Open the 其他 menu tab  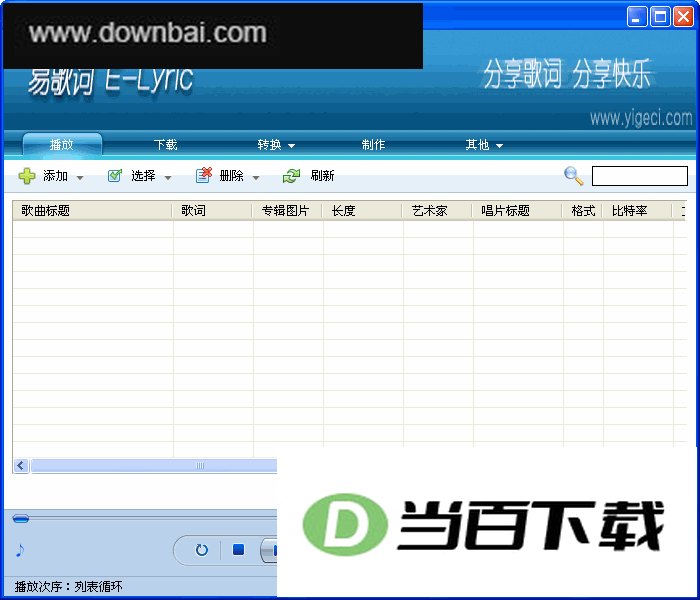coord(484,145)
